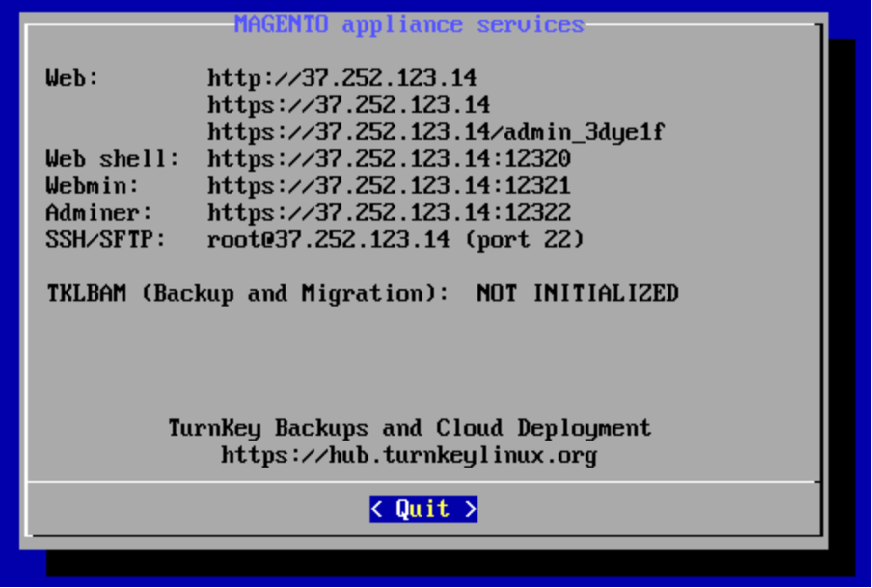The image size is (872, 588).
Task: Click the Web: label
Action: [x=72, y=78]
